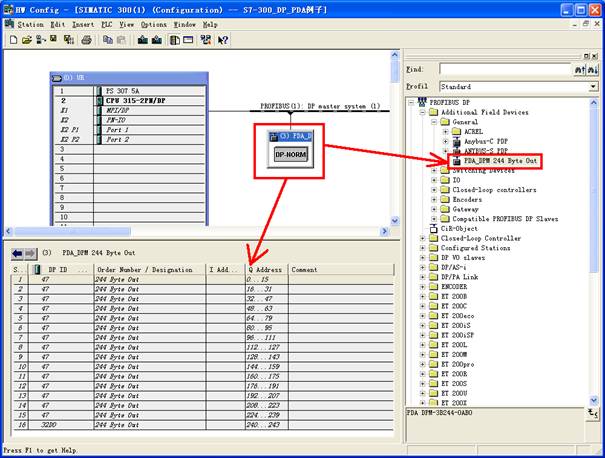The height and width of the screenshot is (458, 605).
Task: Click the search-down binoculars icon beside Find
Action: 592,70
